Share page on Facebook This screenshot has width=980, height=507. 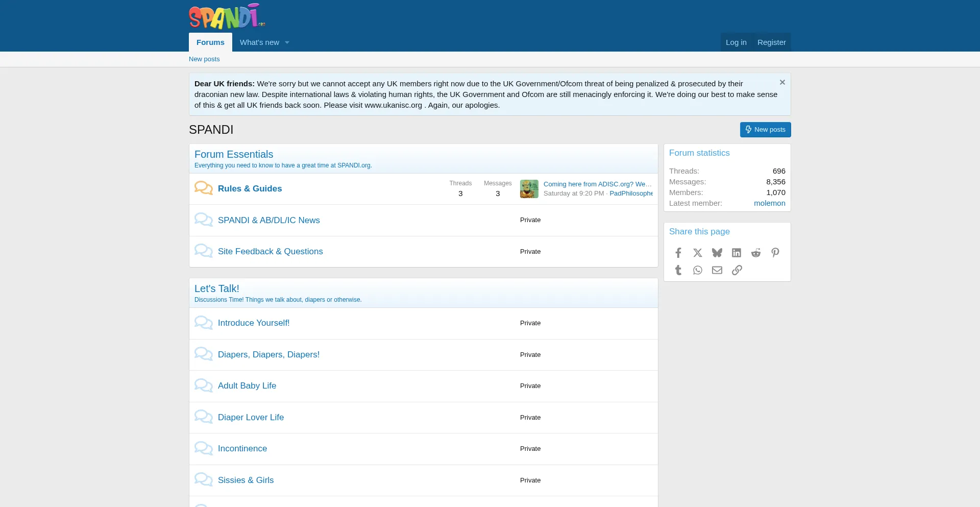(x=678, y=253)
